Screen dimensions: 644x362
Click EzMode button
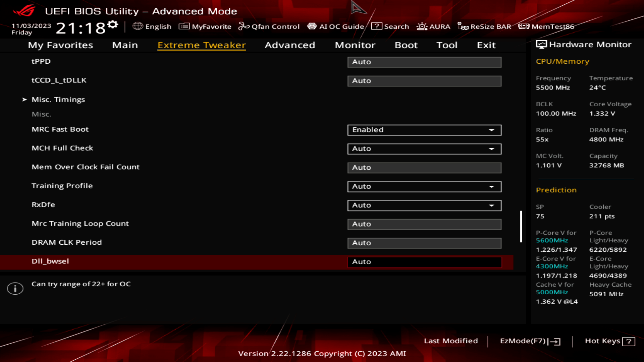click(x=529, y=341)
